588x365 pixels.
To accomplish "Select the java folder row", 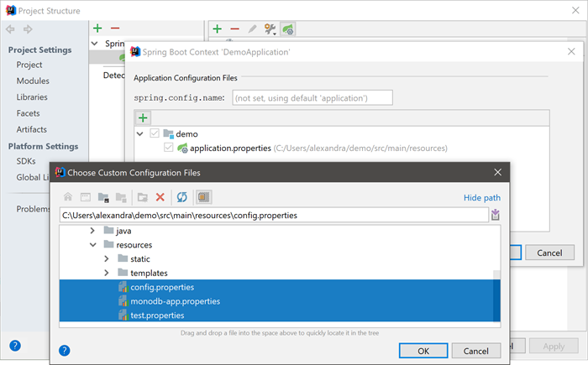I will click(280, 231).
